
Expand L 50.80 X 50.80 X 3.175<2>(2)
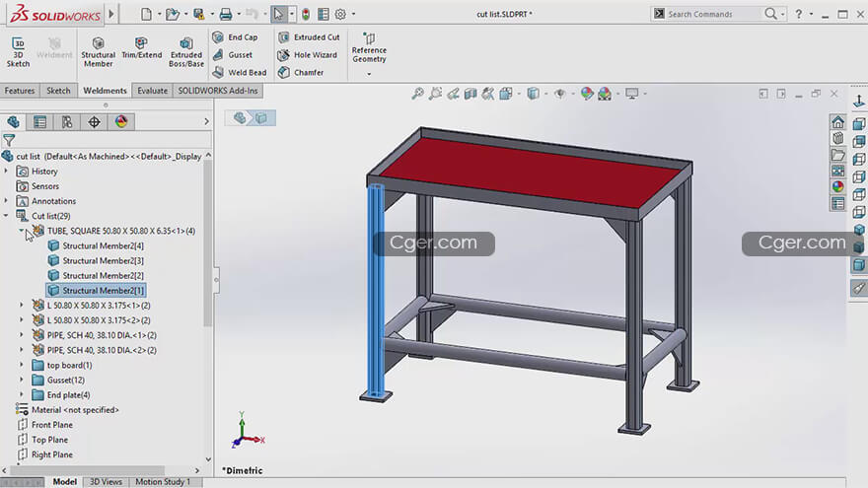pyautogui.click(x=22, y=319)
